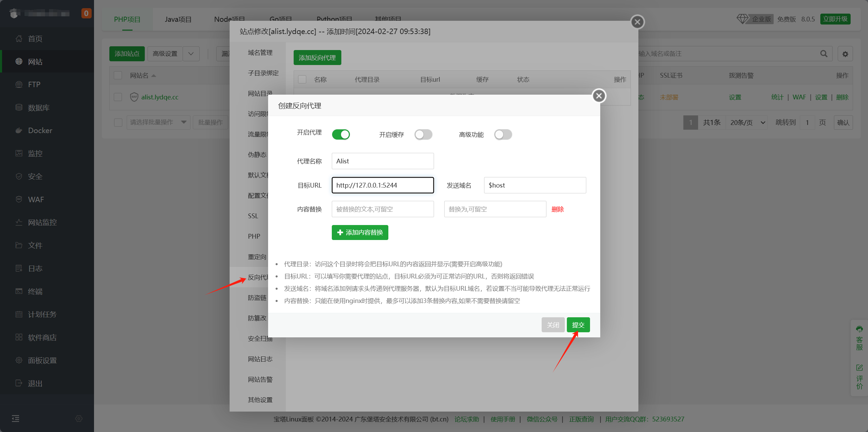Open the gear settings icon beside search
The height and width of the screenshot is (432, 868).
[845, 54]
